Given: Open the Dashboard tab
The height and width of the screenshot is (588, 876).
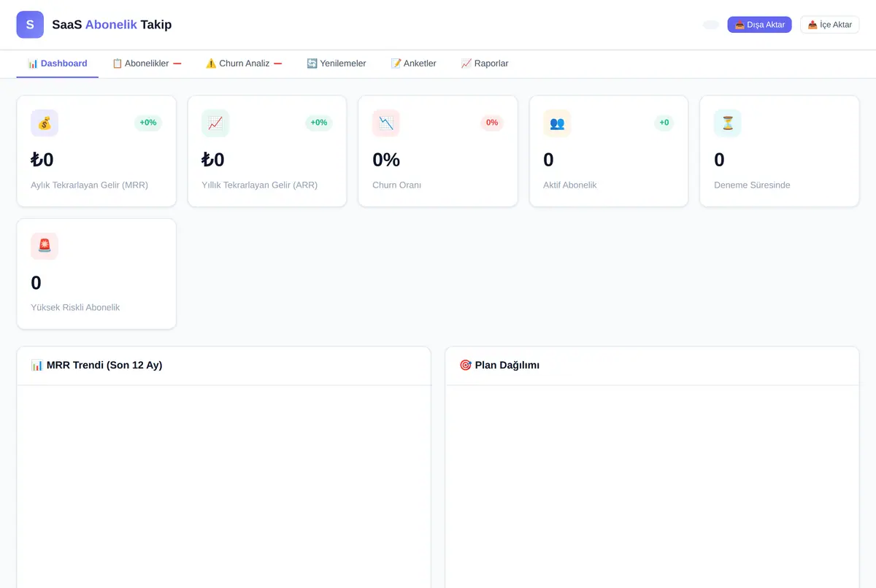Looking at the screenshot, I should pos(58,63).
